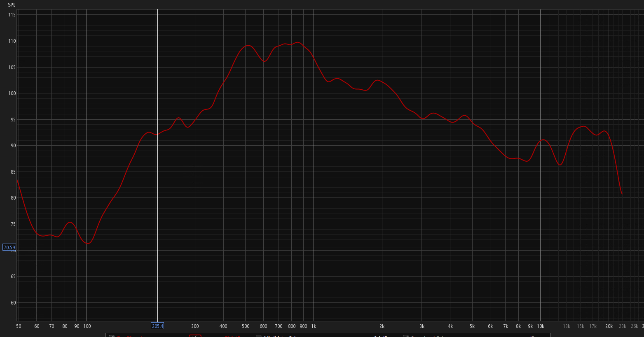Click the 100 Hz frequency axis label
The image size is (644, 337).
pyautogui.click(x=87, y=326)
